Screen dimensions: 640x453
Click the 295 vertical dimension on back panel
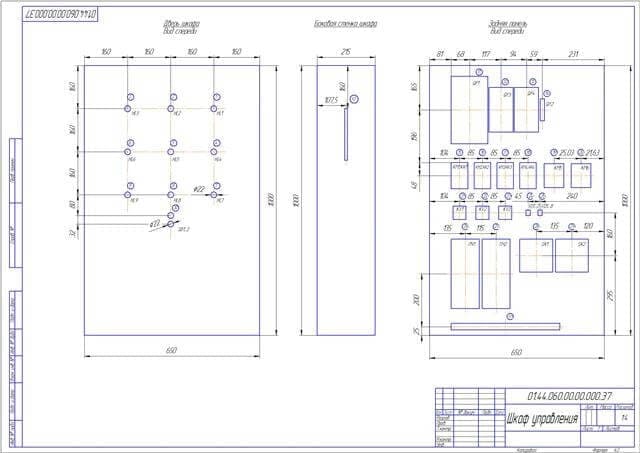(611, 295)
